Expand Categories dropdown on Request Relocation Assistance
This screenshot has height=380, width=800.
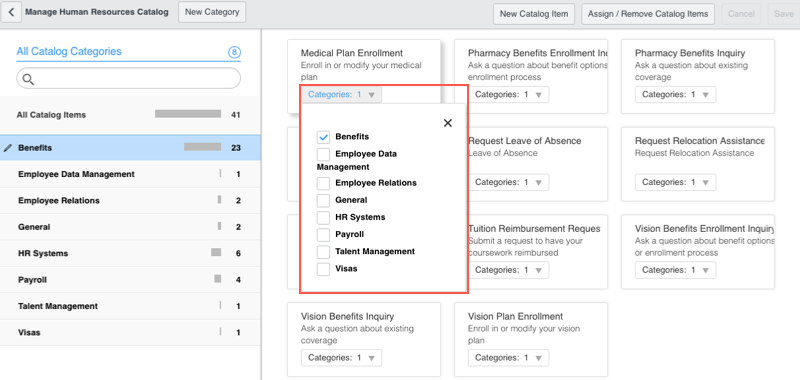click(675, 182)
